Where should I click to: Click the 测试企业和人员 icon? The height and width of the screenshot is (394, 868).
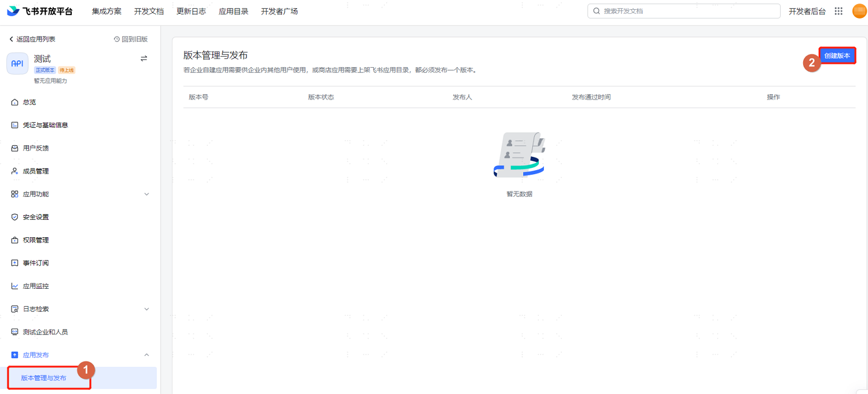[14, 332]
